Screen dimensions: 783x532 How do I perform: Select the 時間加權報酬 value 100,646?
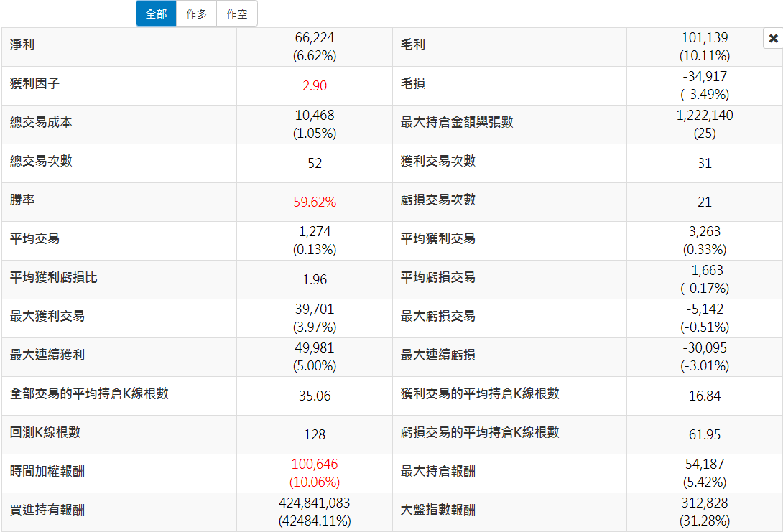(x=315, y=465)
